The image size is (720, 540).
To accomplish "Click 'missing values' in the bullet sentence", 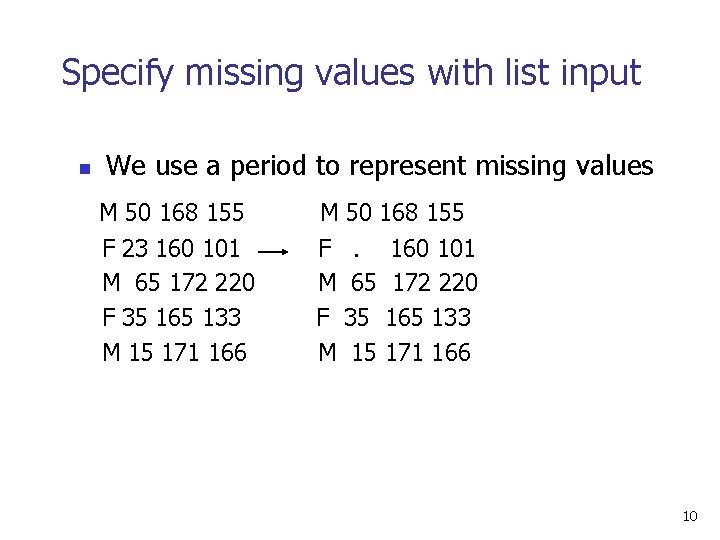I will tap(564, 166).
